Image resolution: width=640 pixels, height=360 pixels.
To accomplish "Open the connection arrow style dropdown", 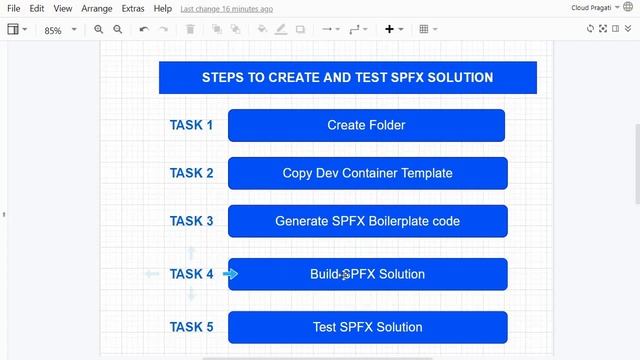I will tap(331, 29).
